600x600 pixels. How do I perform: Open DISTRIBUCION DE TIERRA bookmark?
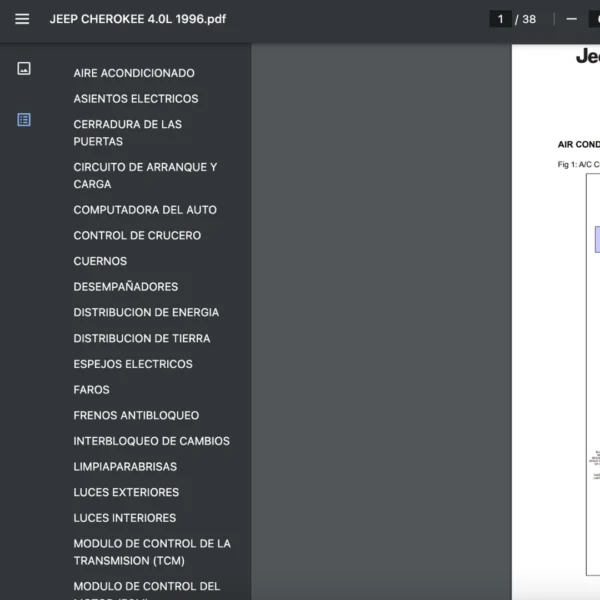click(x=142, y=338)
